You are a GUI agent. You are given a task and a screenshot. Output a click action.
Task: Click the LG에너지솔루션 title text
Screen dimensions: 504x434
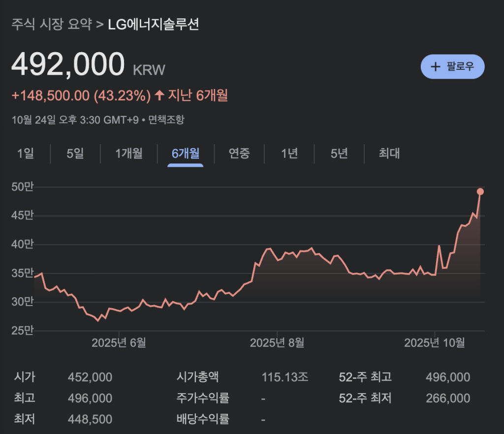(x=153, y=25)
